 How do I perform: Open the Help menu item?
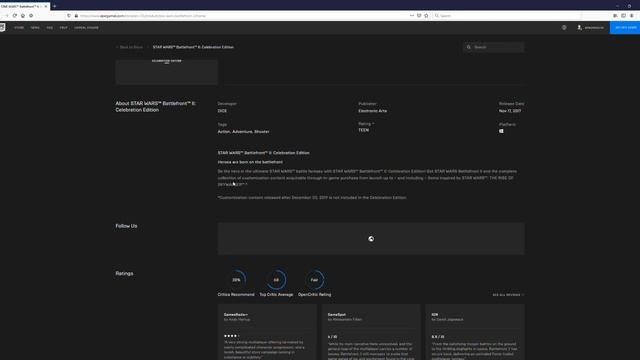pos(64,28)
